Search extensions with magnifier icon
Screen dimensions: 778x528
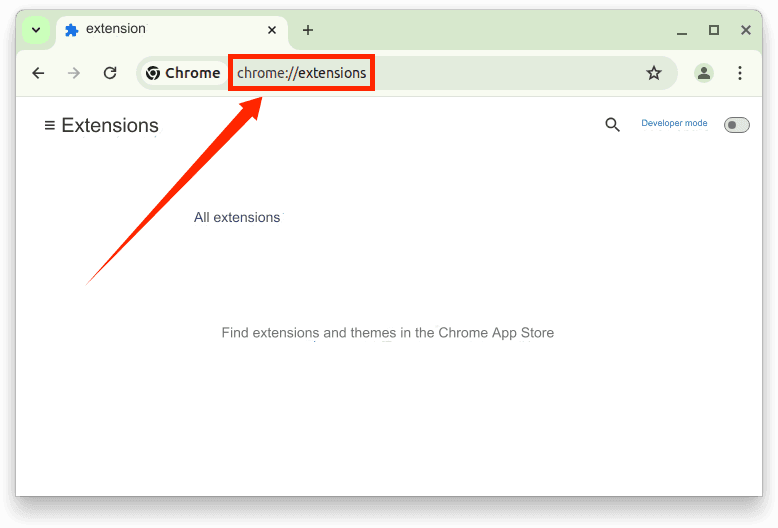coord(612,125)
